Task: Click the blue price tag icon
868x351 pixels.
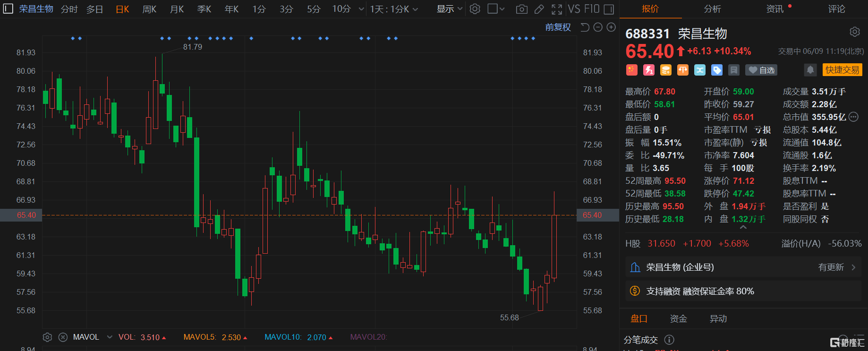Action: (717, 70)
